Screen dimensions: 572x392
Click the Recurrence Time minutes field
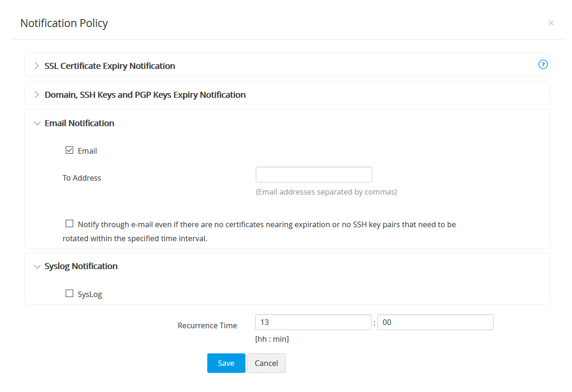coord(435,322)
